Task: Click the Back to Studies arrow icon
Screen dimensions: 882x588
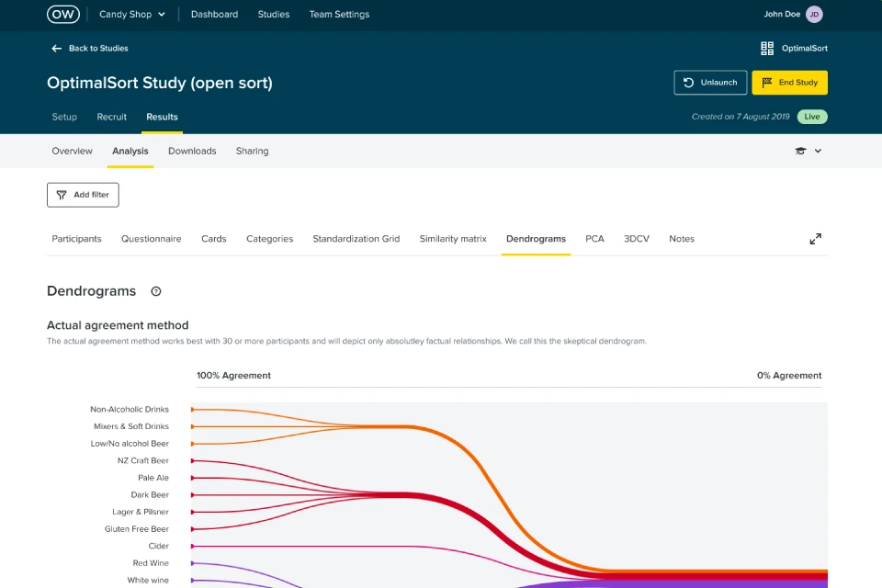Action: pos(56,49)
